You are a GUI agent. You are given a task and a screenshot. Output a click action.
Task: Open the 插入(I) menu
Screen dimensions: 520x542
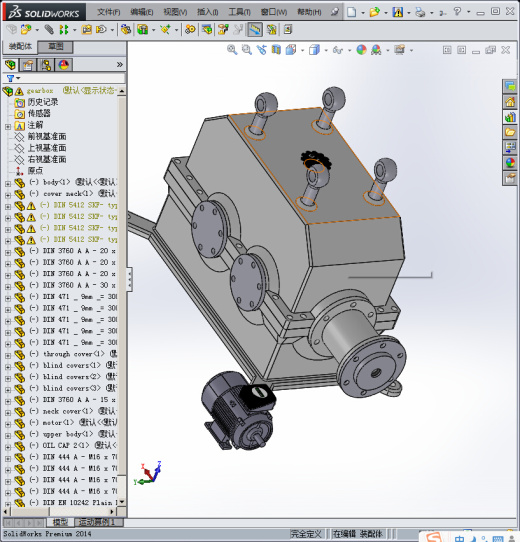(x=207, y=12)
